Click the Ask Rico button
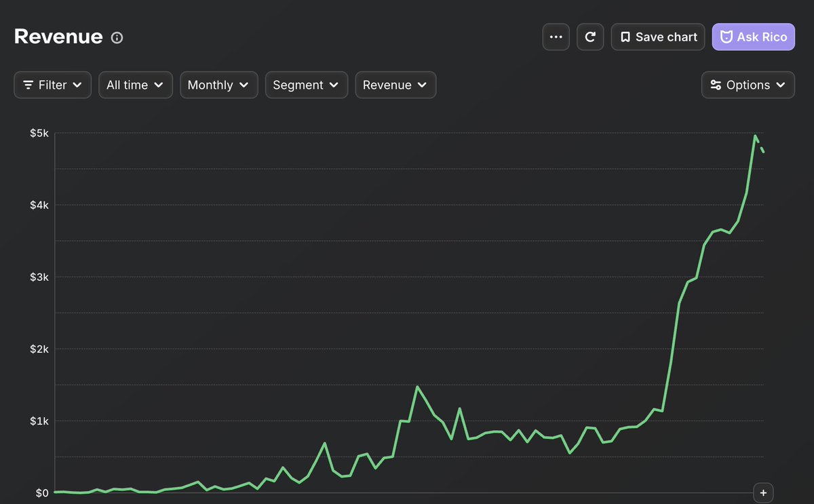Viewport: 814px width, 504px height. pos(754,37)
